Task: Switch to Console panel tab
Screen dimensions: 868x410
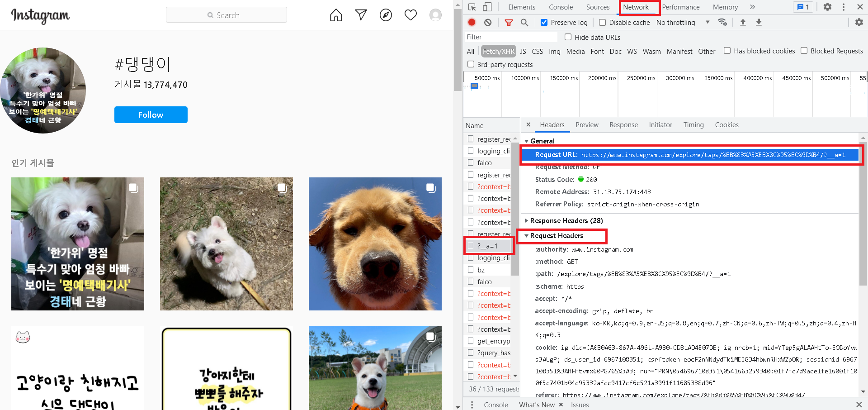Action: (561, 7)
